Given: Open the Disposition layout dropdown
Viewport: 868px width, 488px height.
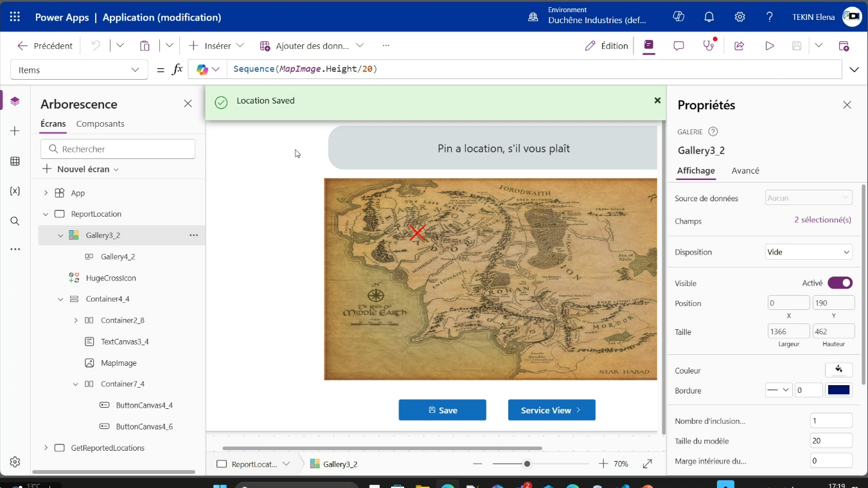Looking at the screenshot, I should click(808, 252).
